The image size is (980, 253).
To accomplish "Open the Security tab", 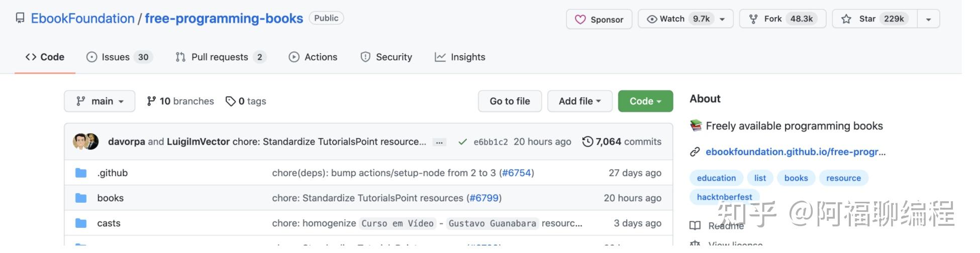I will (x=386, y=57).
